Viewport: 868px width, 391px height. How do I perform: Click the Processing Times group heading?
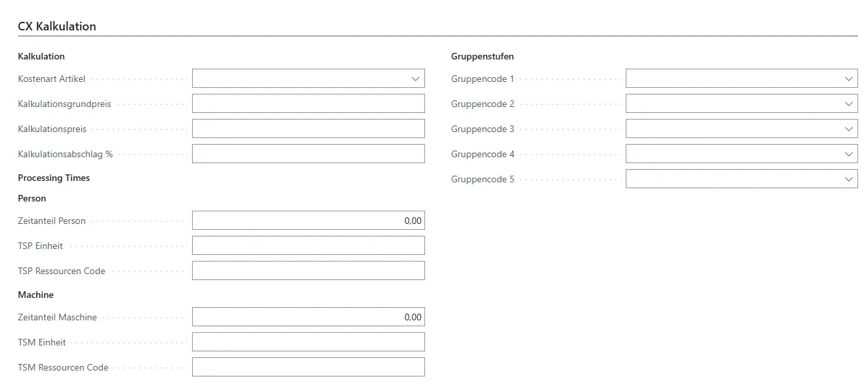53,178
